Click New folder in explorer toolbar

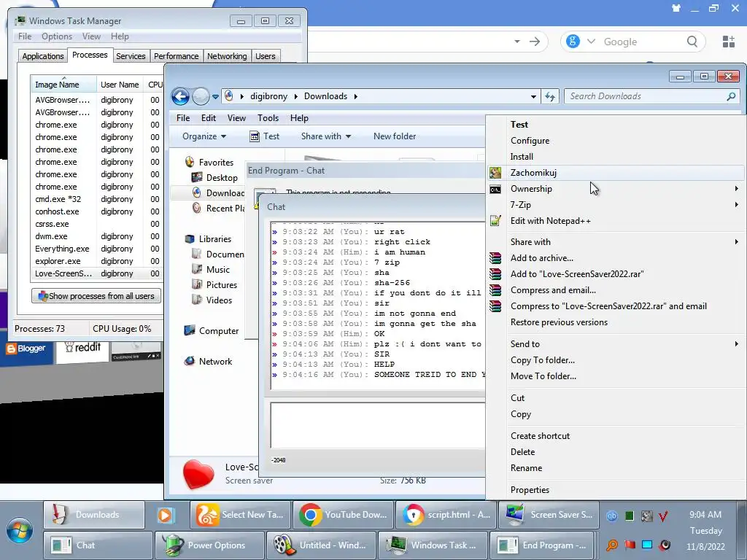tap(395, 136)
